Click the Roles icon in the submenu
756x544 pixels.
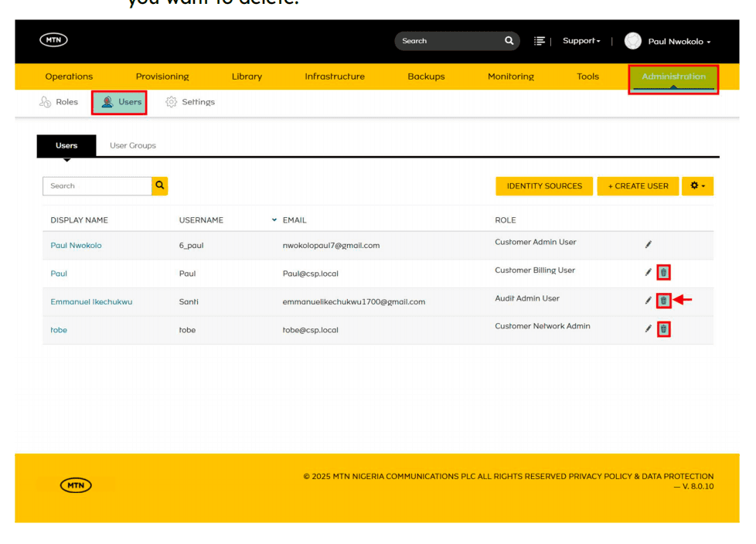pyautogui.click(x=46, y=102)
